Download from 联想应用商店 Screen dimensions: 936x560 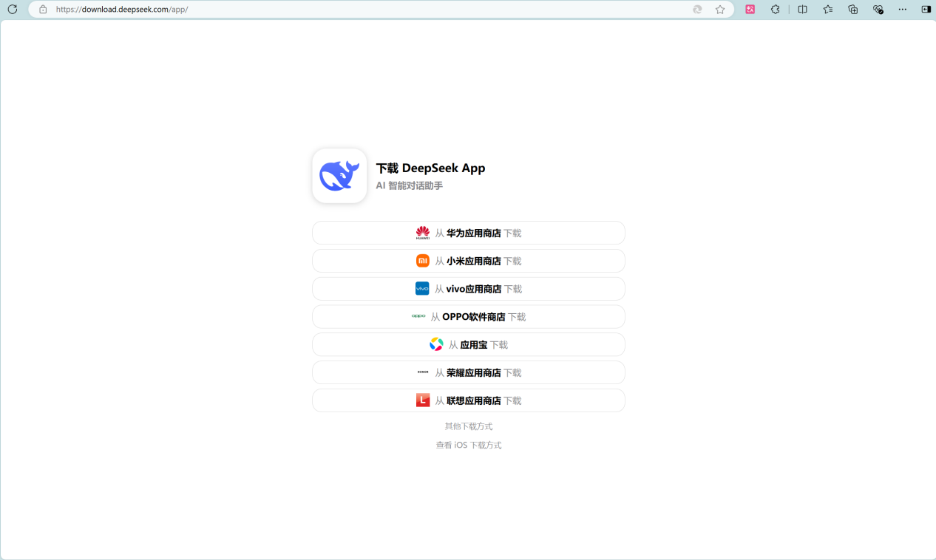coord(469,400)
